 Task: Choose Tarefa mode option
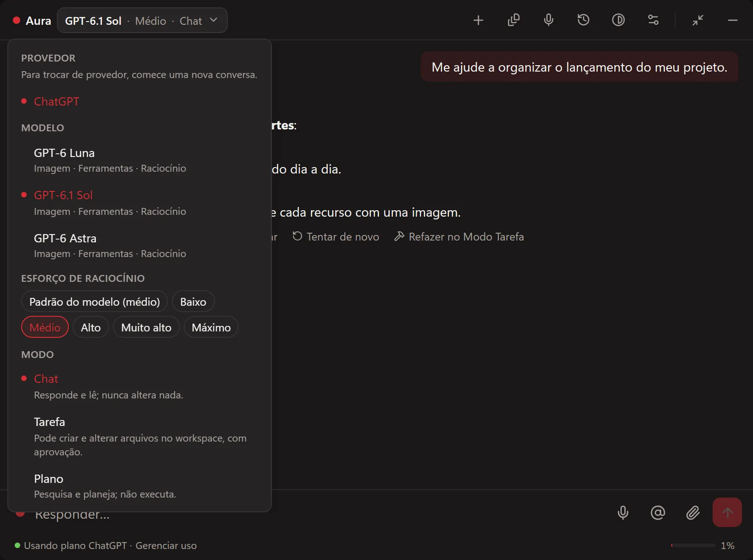click(140, 436)
